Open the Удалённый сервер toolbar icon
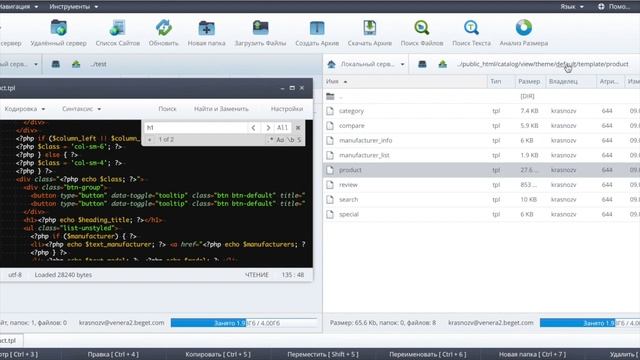Screen dimensions: 640x360 59,28
